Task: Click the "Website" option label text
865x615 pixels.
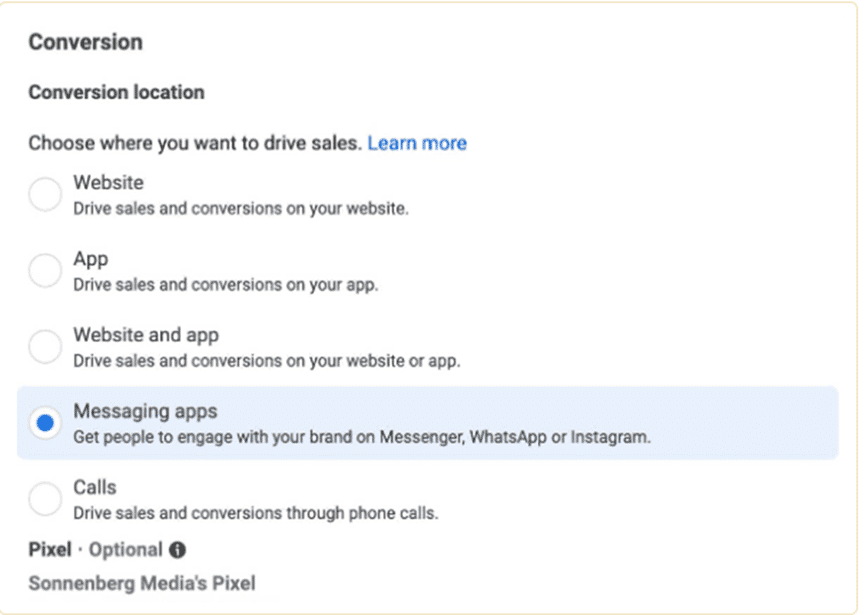Action: pyautogui.click(x=108, y=183)
